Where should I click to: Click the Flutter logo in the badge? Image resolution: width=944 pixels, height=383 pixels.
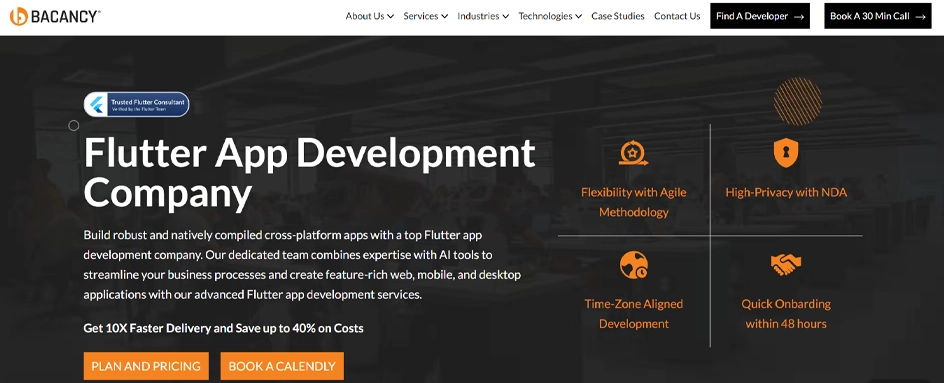[96, 105]
